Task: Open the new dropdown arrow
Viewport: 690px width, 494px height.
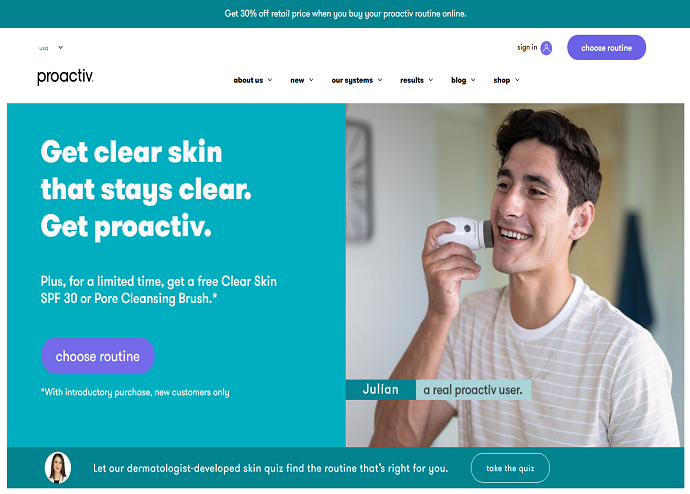Action: coord(311,80)
